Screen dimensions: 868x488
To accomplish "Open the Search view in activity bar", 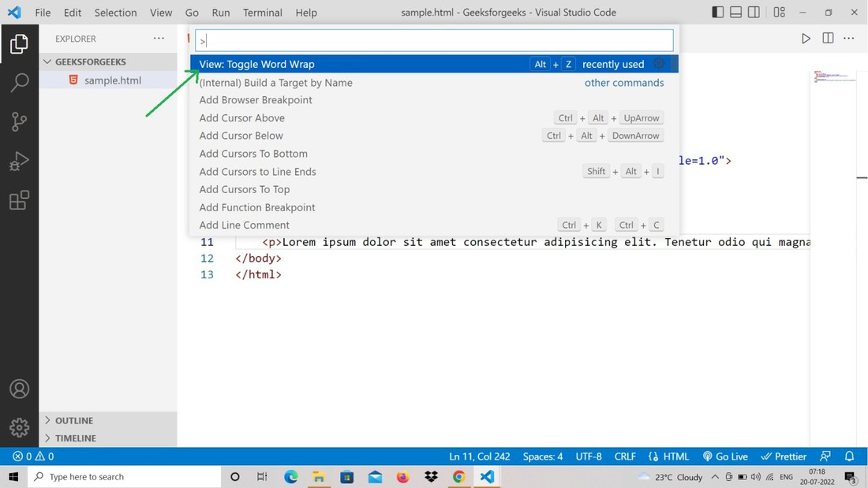I will (x=19, y=83).
